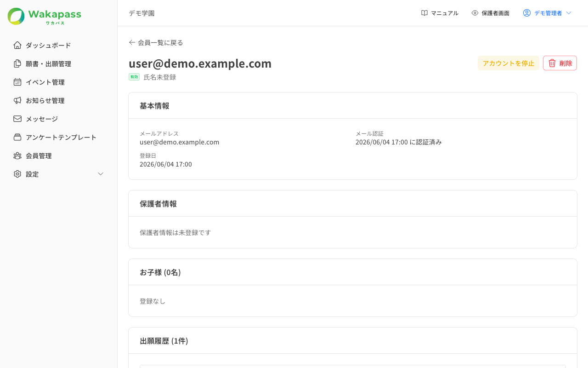588x368 pixels.
Task: Click the 登録日 label
Action: point(148,155)
